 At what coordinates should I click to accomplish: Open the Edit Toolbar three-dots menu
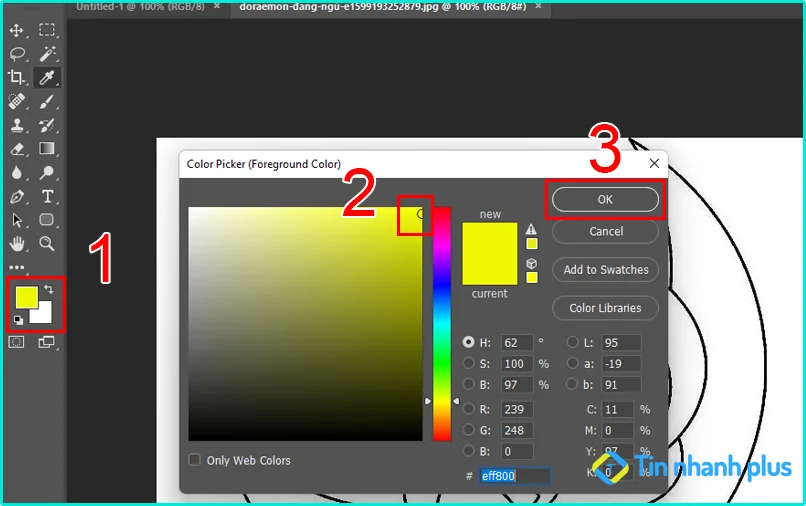pos(16,267)
